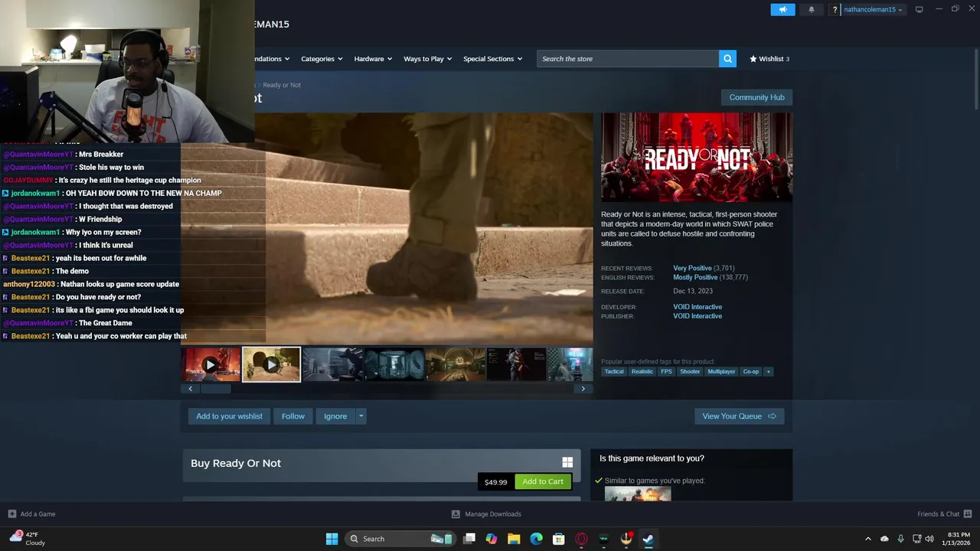980x551 pixels.
Task: Click the Follow button
Action: (293, 416)
